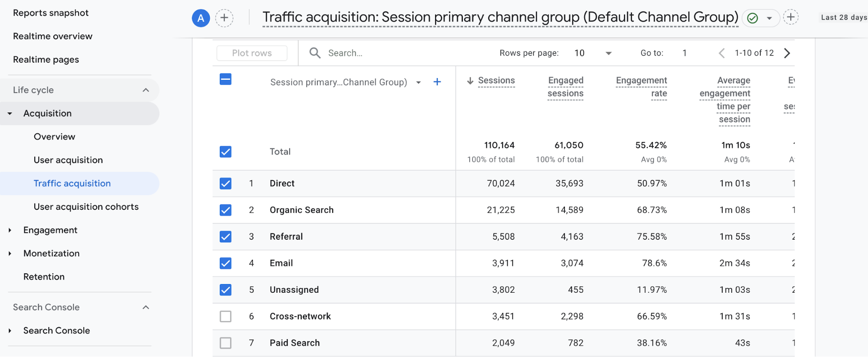Sort by Average engagement time per session header
Screen dimensions: 868x357
[725, 100]
